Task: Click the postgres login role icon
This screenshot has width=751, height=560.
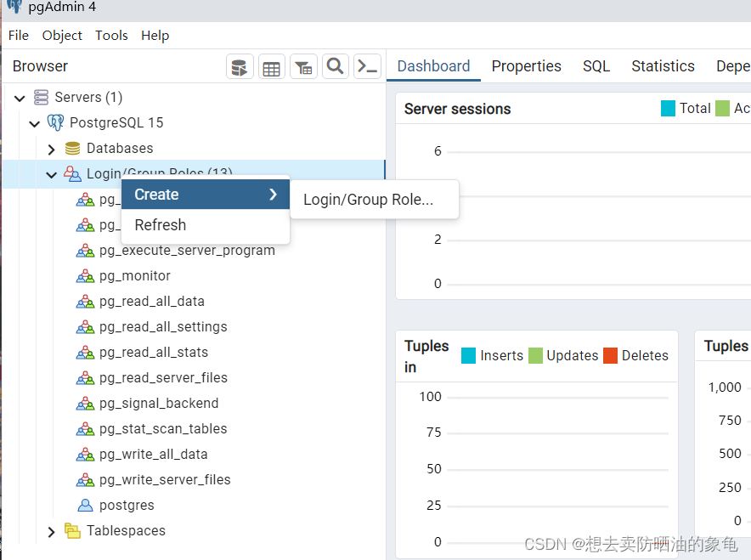Action: click(86, 505)
